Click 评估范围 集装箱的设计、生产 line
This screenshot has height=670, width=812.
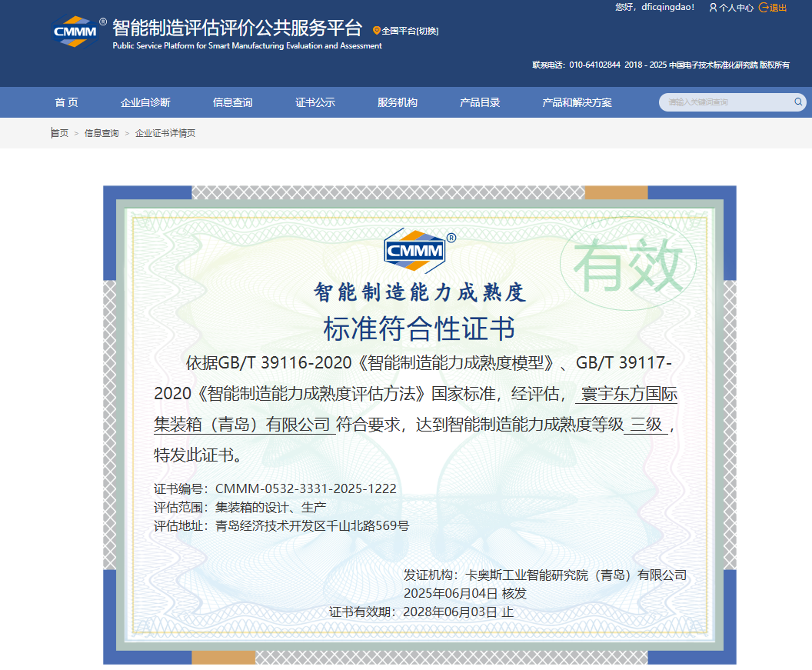240,507
